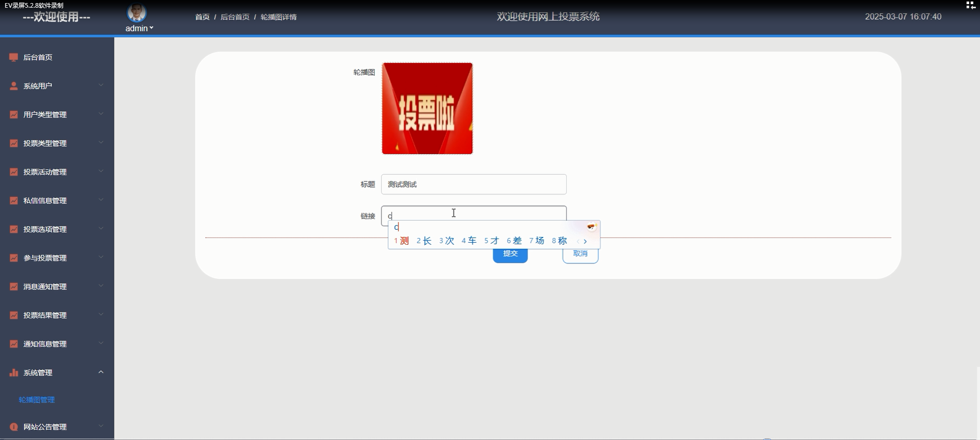Viewport: 980px width, 440px height.
Task: Click the 系统用户 person icon
Action: click(14, 86)
